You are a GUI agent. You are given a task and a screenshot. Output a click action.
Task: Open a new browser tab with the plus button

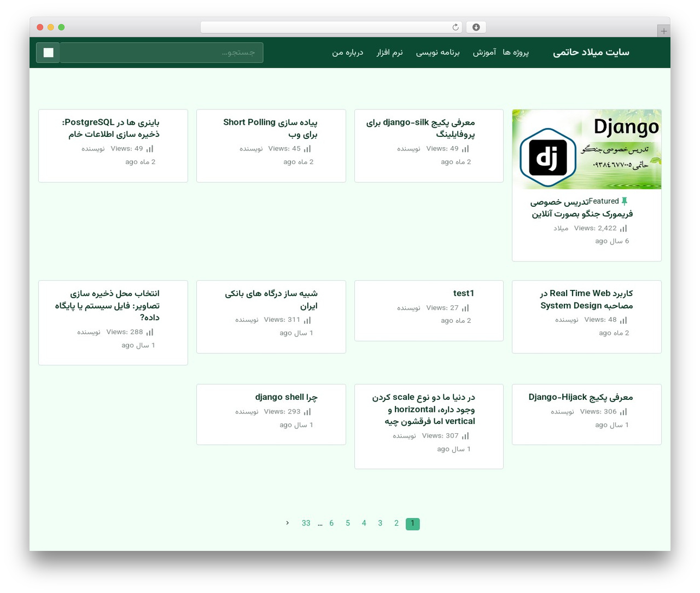pyautogui.click(x=663, y=31)
